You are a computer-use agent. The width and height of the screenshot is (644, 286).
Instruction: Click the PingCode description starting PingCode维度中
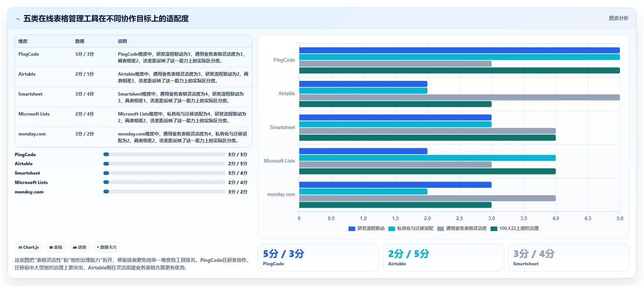pyautogui.click(x=182, y=58)
